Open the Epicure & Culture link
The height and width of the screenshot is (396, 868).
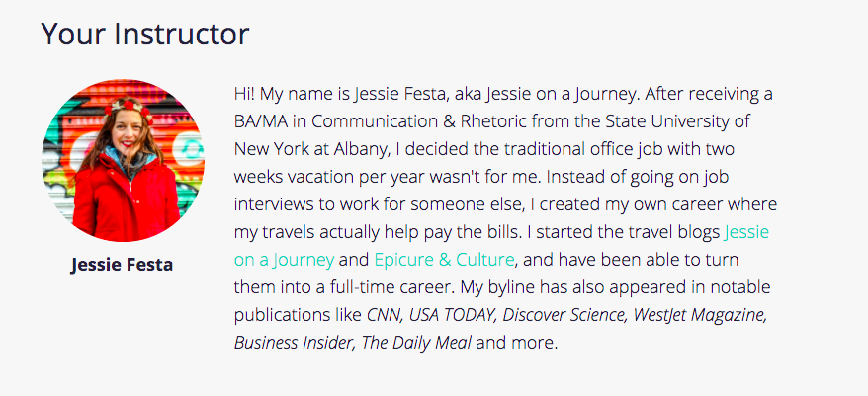pyautogui.click(x=445, y=260)
